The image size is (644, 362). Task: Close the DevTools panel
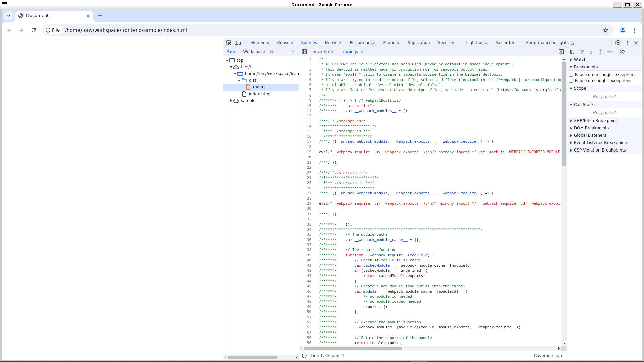point(636,43)
